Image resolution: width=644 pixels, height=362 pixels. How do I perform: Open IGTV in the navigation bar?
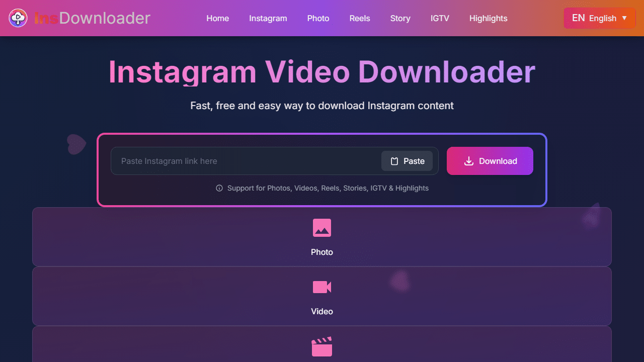click(x=440, y=18)
